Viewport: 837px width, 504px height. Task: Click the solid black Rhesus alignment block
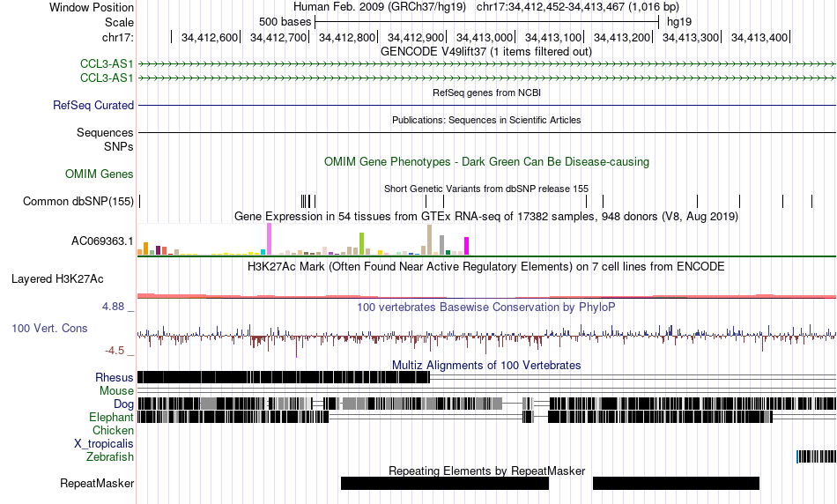pyautogui.click(x=284, y=377)
